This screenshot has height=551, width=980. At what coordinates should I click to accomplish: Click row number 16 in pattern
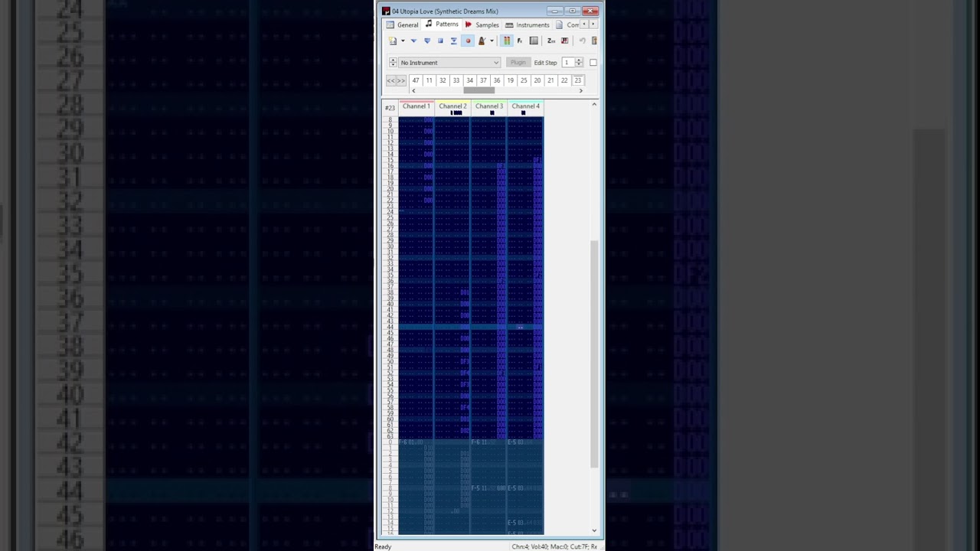[390, 166]
